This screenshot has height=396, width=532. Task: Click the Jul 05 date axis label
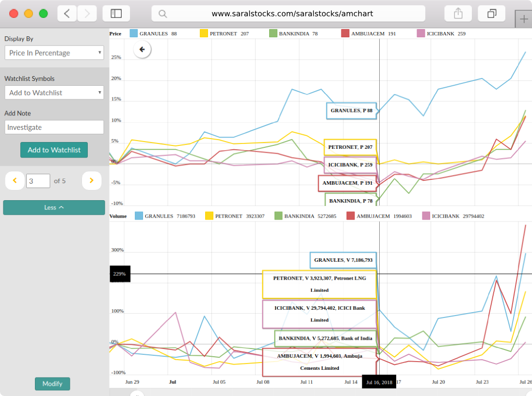219,382
